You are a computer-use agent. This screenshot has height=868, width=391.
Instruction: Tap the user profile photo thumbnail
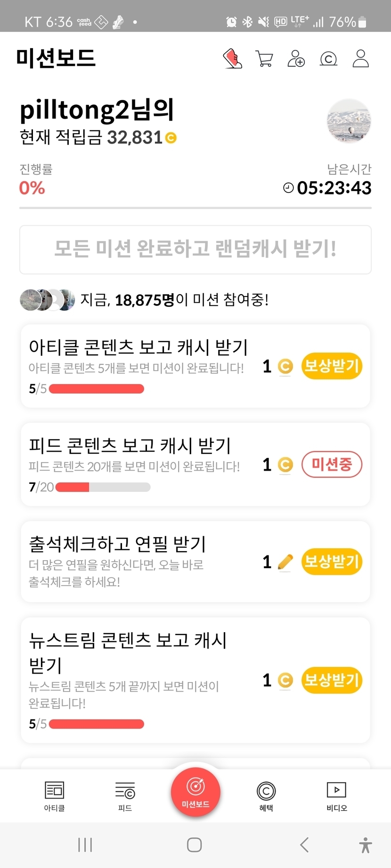pyautogui.click(x=349, y=121)
